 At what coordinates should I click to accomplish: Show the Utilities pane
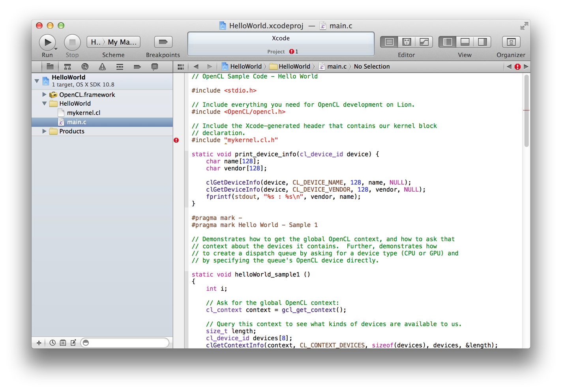pos(482,42)
